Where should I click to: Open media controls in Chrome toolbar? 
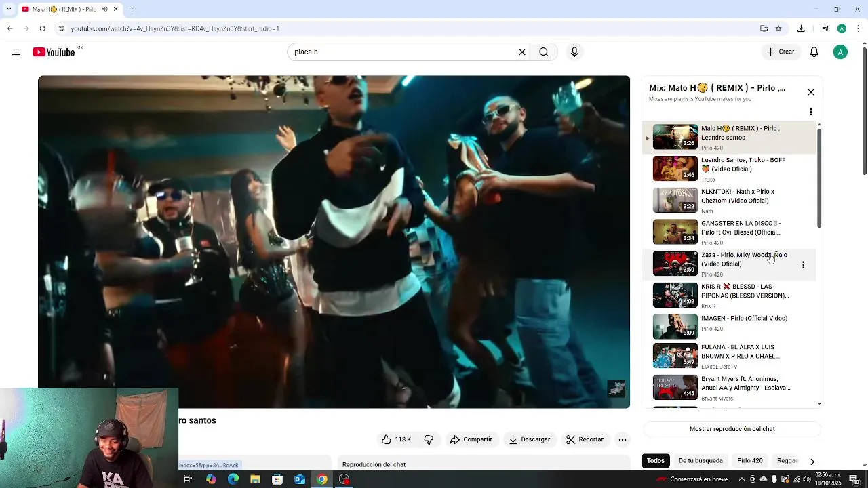pyautogui.click(x=825, y=28)
